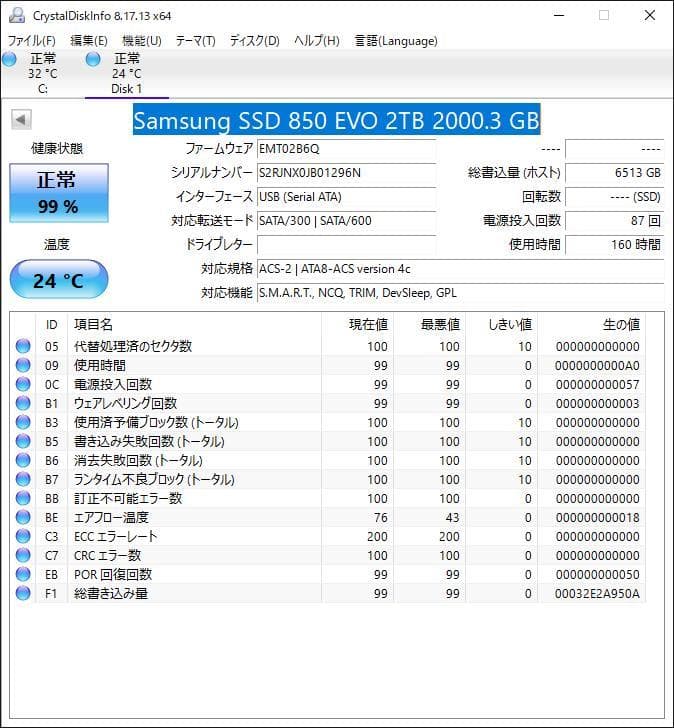674x728 pixels.
Task: Click status orb beside CRC エラー数 row
Action: click(x=23, y=556)
